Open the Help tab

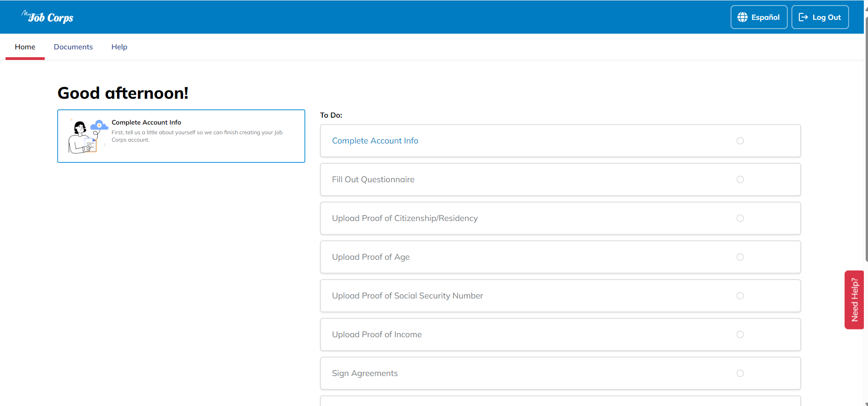pos(119,47)
